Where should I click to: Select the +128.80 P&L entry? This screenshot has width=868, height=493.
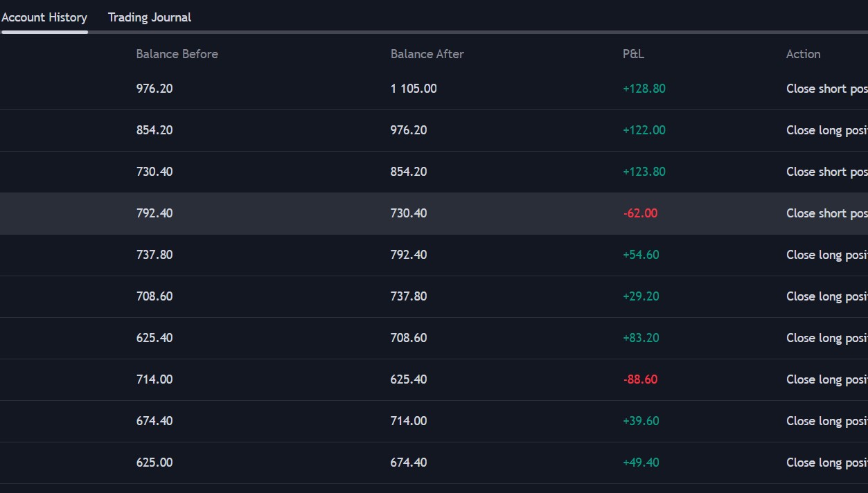point(644,89)
